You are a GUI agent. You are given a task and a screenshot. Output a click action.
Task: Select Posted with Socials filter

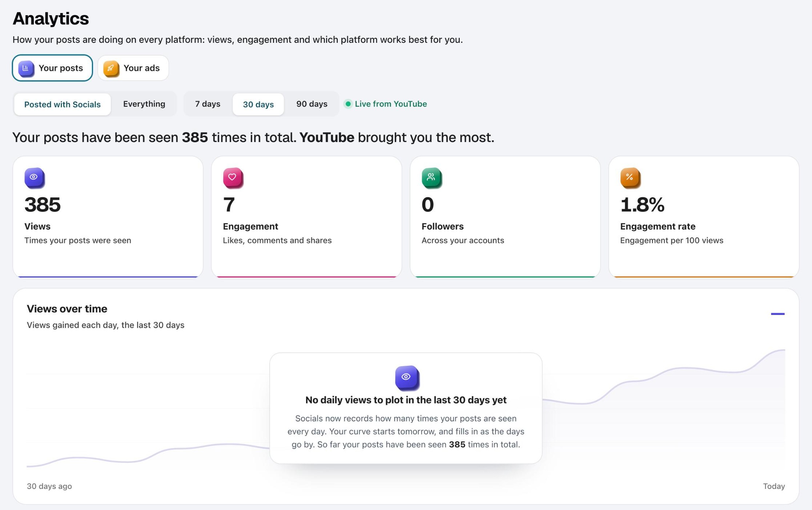click(x=63, y=104)
